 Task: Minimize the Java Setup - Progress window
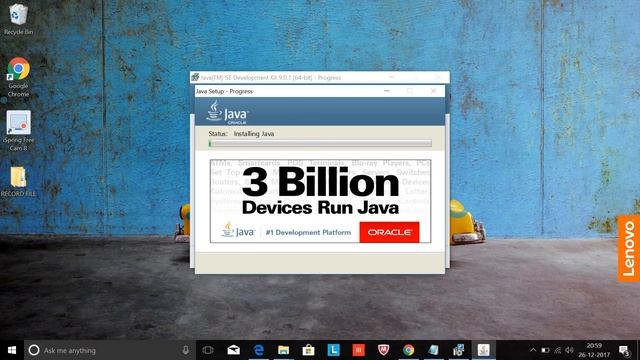click(387, 91)
